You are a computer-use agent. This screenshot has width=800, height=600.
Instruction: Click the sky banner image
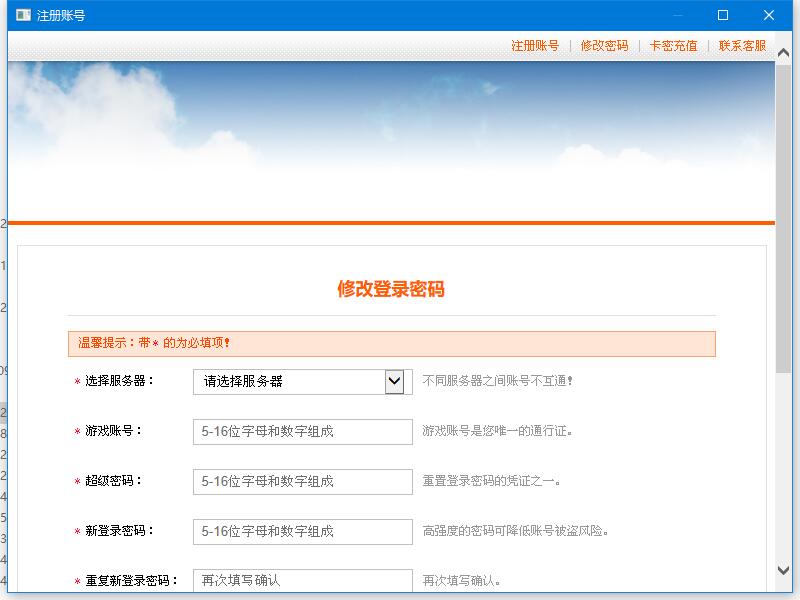click(x=391, y=141)
